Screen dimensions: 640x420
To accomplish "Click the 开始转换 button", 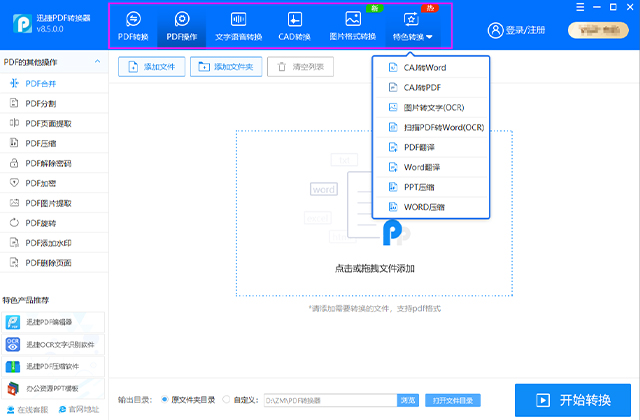I will click(573, 400).
